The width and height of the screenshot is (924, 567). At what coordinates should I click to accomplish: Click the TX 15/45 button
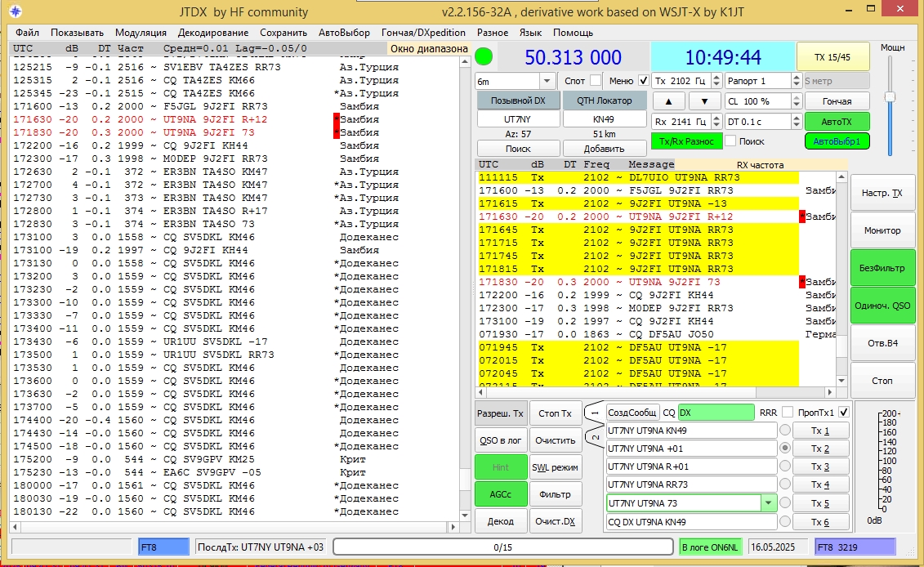point(832,57)
